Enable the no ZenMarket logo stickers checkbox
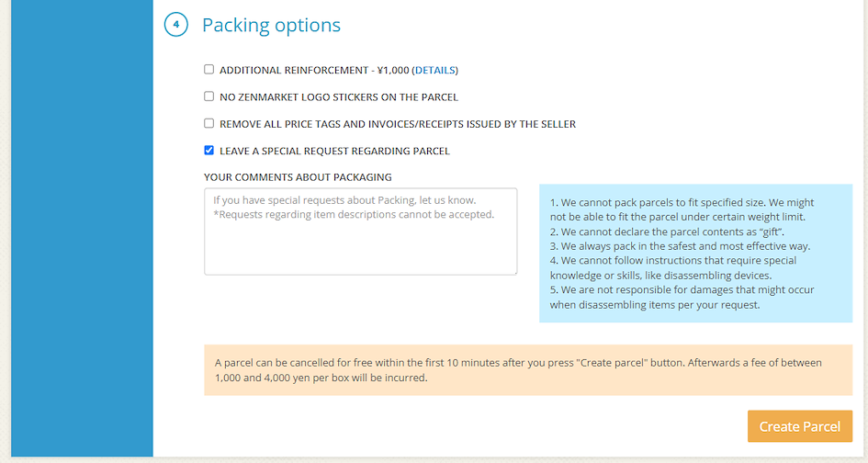868x463 pixels. 209,96
